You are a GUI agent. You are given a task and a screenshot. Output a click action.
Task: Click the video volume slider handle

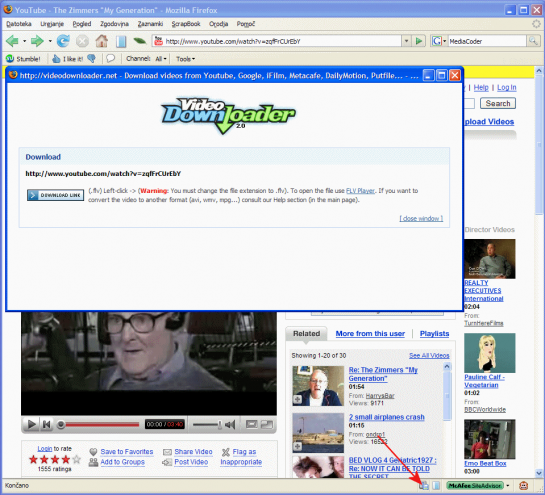click(x=219, y=424)
